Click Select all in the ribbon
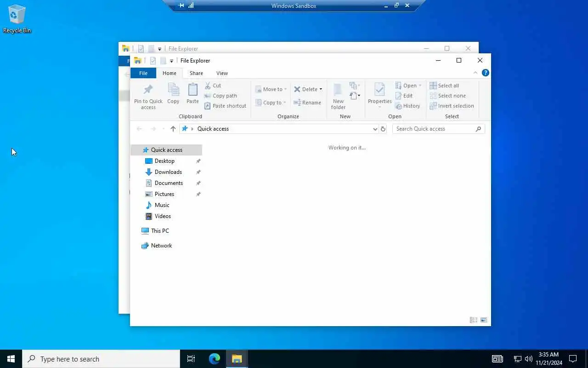Viewport: 588px width, 368px height. (x=444, y=86)
